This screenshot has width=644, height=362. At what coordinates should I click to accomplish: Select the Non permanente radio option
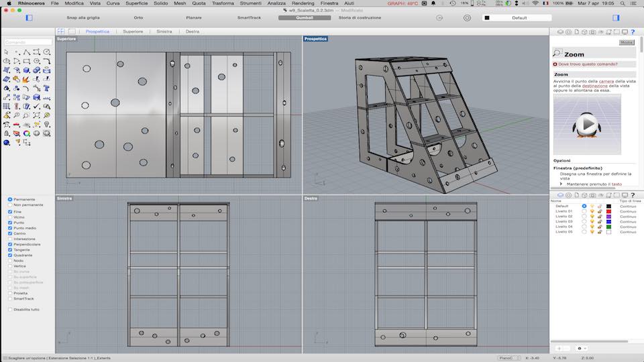(x=10, y=205)
